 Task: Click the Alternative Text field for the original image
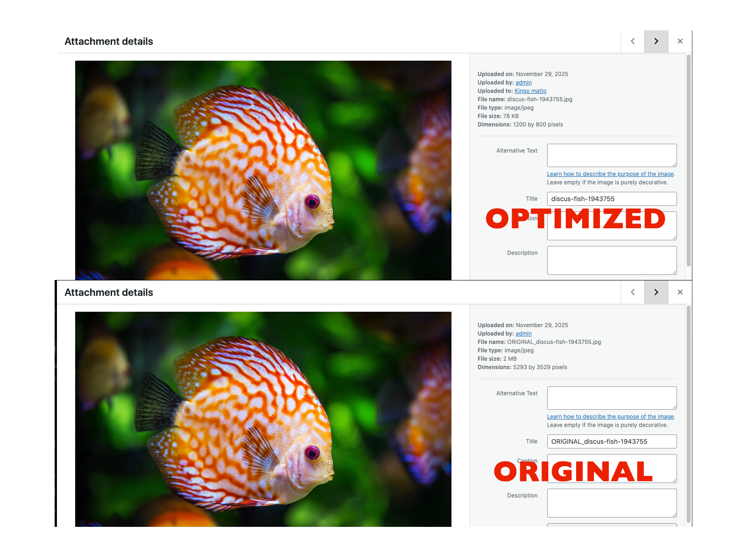coord(612,398)
